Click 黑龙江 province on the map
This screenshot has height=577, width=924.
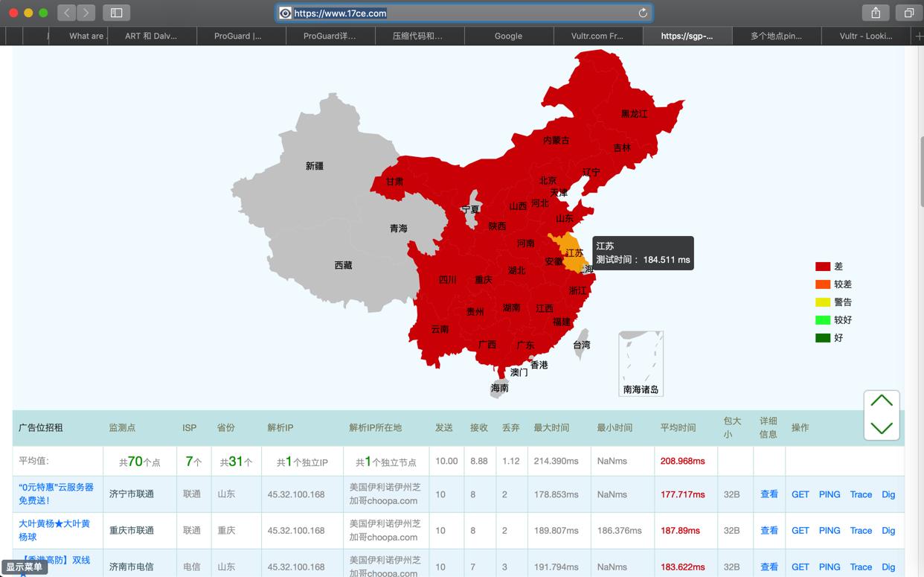click(x=634, y=114)
